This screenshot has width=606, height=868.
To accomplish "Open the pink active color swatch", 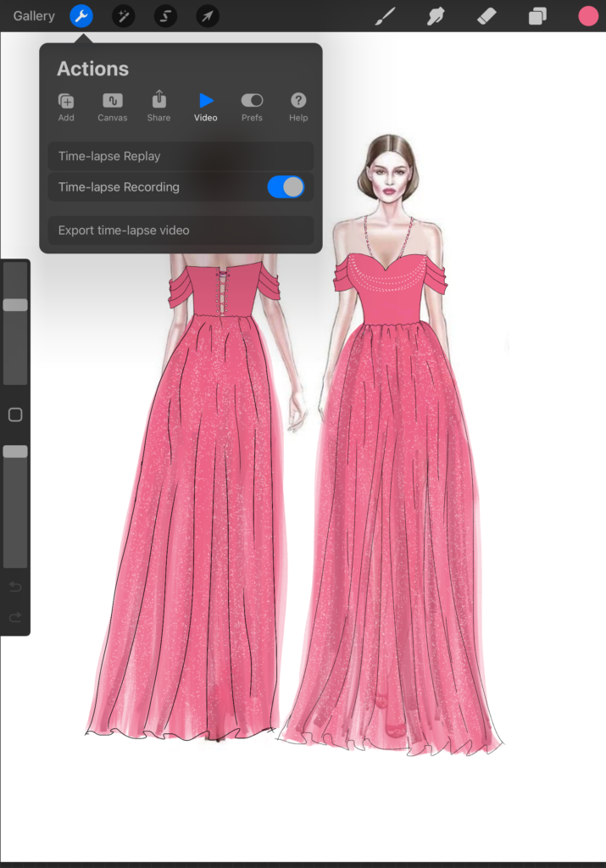I will pyautogui.click(x=588, y=16).
